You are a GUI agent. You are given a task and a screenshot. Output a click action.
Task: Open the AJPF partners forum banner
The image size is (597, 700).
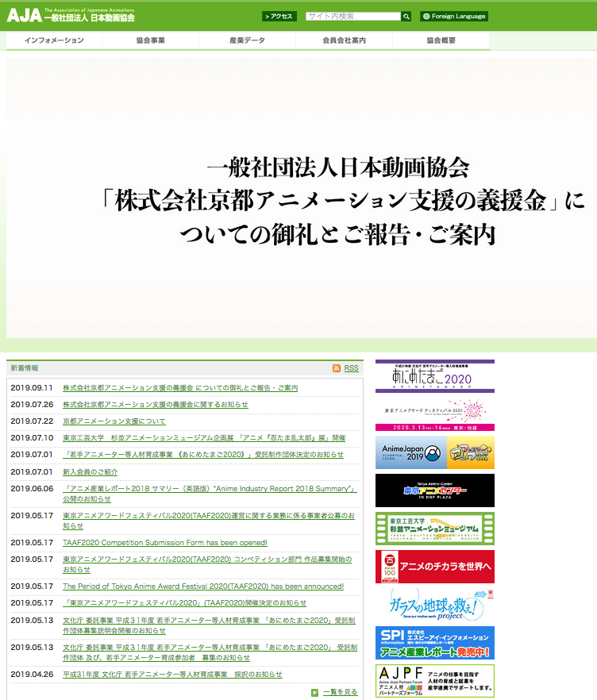[x=435, y=681]
